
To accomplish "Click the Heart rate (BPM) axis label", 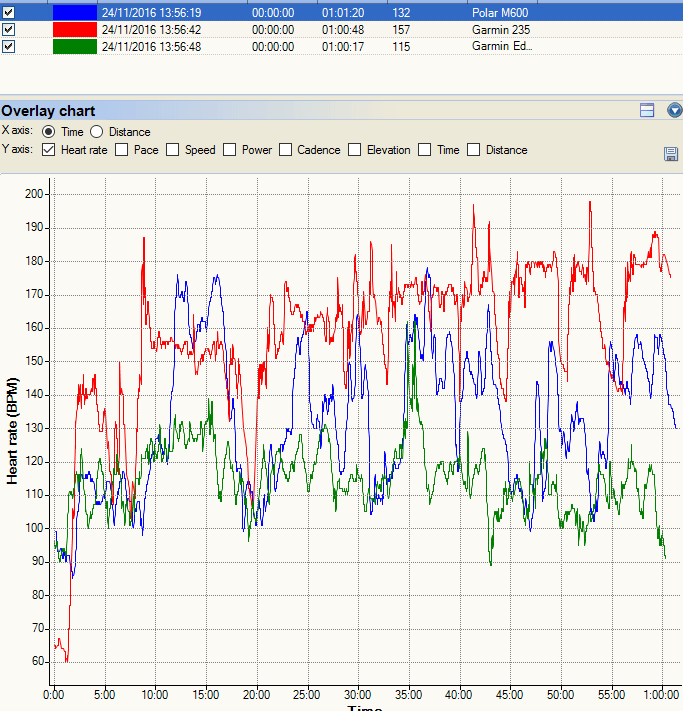I will point(12,431).
